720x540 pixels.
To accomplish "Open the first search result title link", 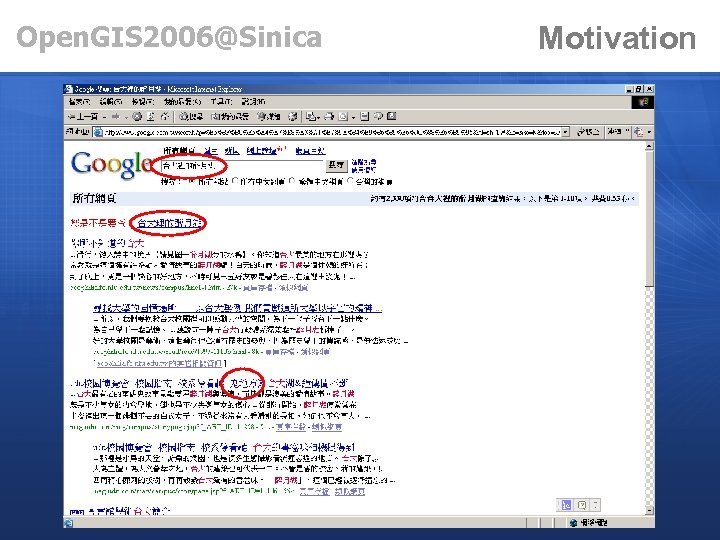I will (x=107, y=243).
